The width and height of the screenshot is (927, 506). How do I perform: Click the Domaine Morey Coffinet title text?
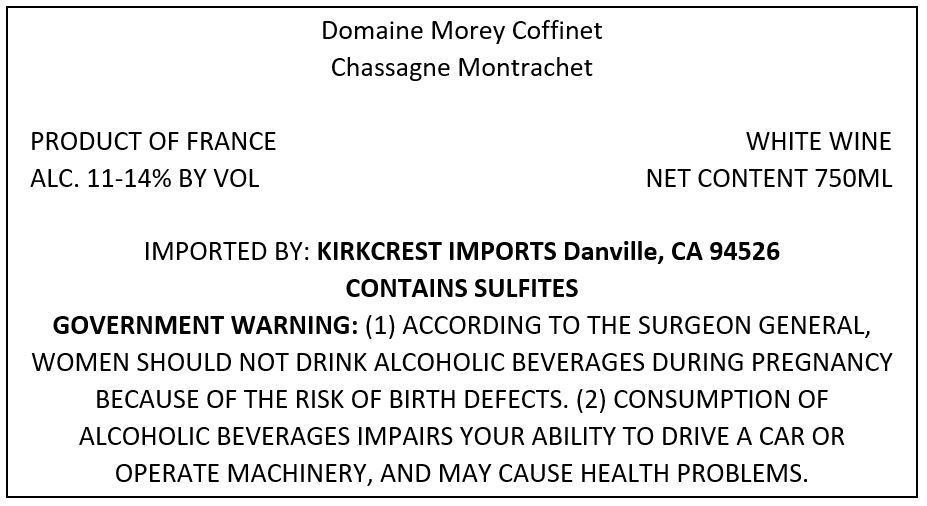[462, 31]
